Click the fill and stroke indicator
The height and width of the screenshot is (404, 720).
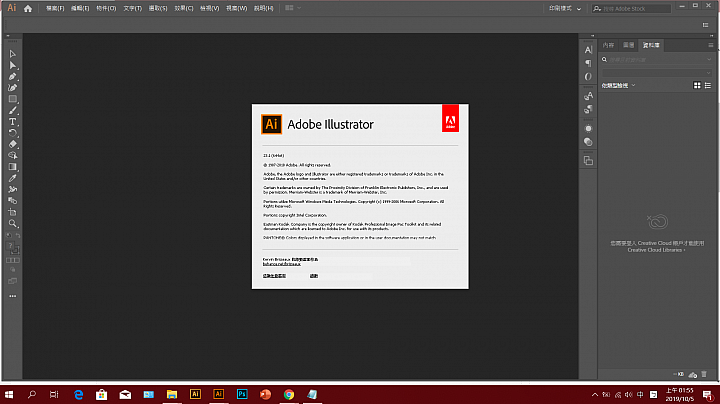coord(12,248)
